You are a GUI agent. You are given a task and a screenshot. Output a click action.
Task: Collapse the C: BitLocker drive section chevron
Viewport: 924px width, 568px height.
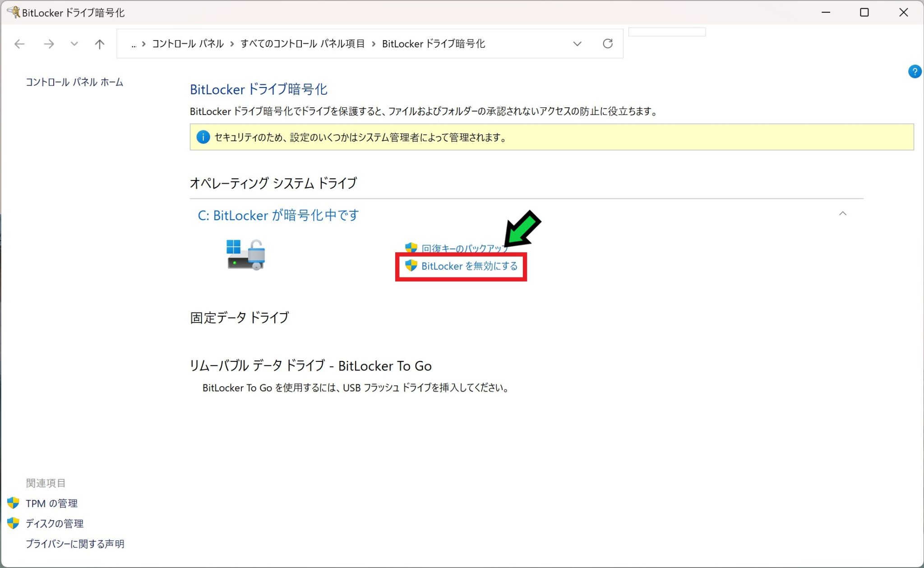(843, 214)
